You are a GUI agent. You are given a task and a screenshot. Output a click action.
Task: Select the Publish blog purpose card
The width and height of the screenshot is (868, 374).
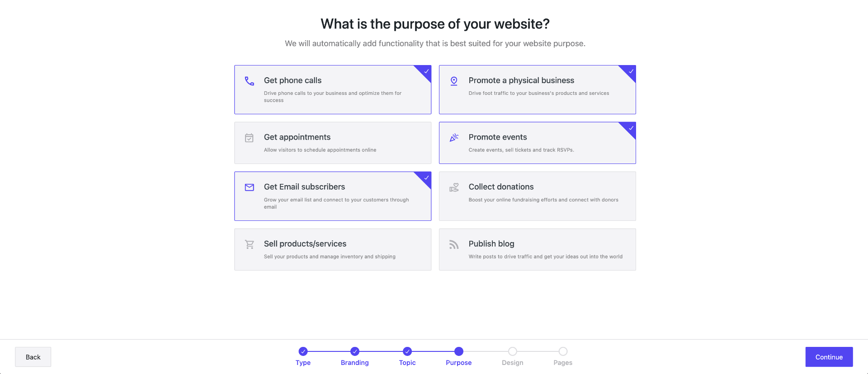(537, 249)
